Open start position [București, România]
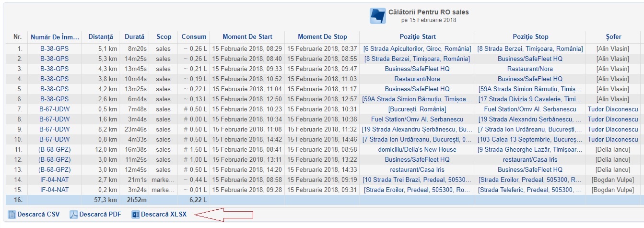Screen dimensions: 644x228 [417, 109]
